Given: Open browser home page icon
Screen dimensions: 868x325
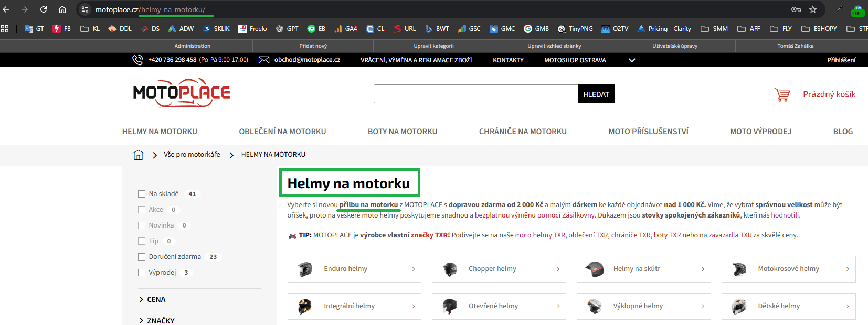Looking at the screenshot, I should click(x=62, y=9).
